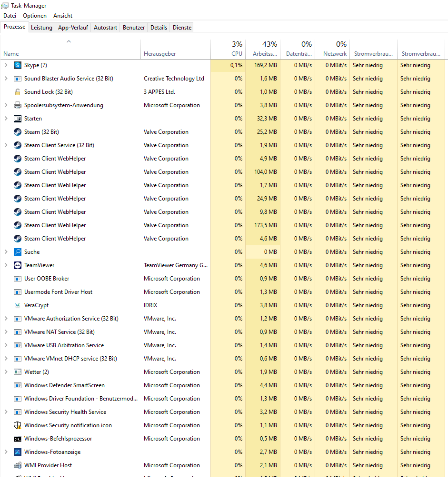448x482 pixels.
Task: Click the Windows Security Health Service icon
Action: pyautogui.click(x=18, y=412)
